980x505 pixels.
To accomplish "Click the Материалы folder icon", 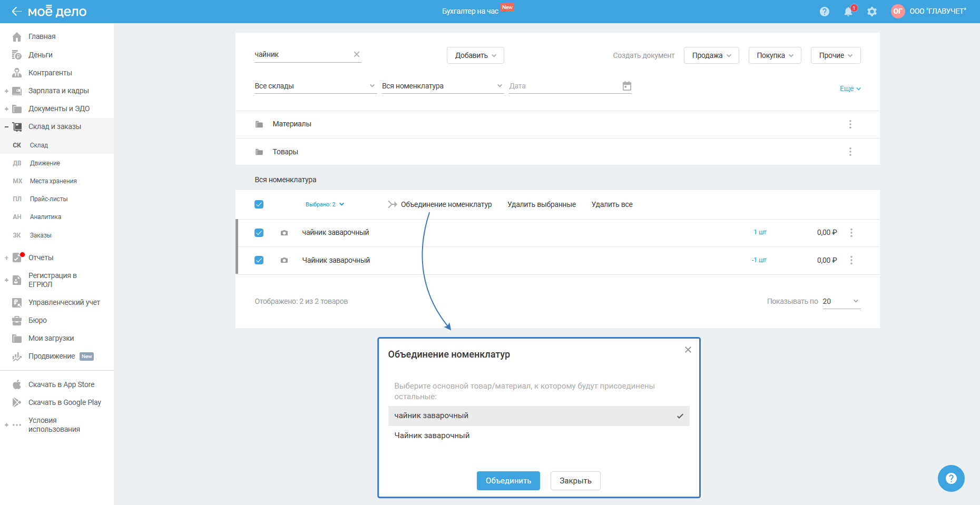I will [x=259, y=124].
